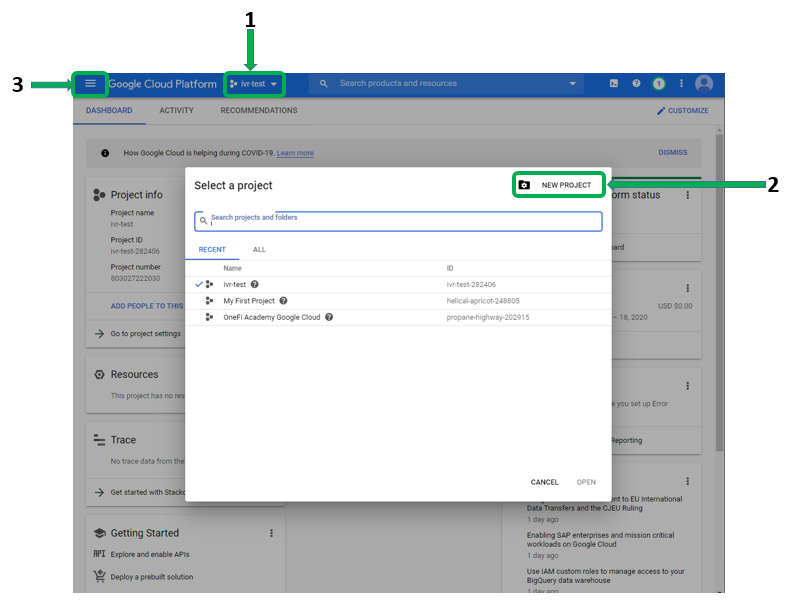Viewport: 795px width, 607px height.
Task: Click the Open button in dialog
Action: [586, 482]
